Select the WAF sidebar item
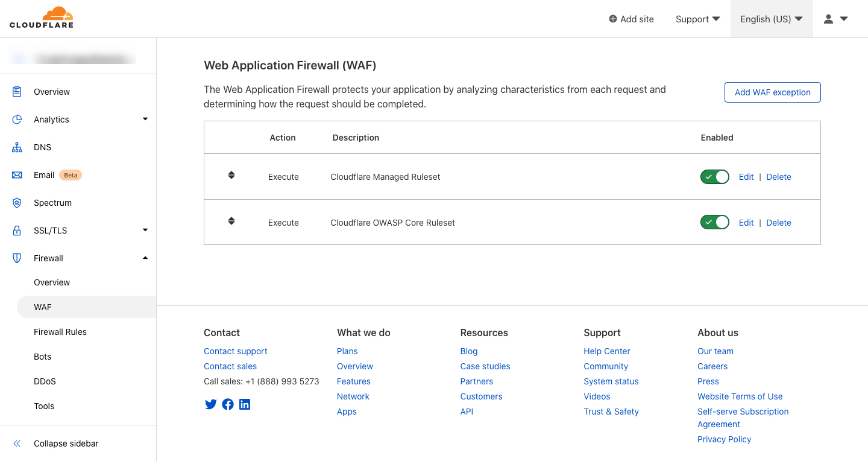The image size is (868, 461). point(86,307)
